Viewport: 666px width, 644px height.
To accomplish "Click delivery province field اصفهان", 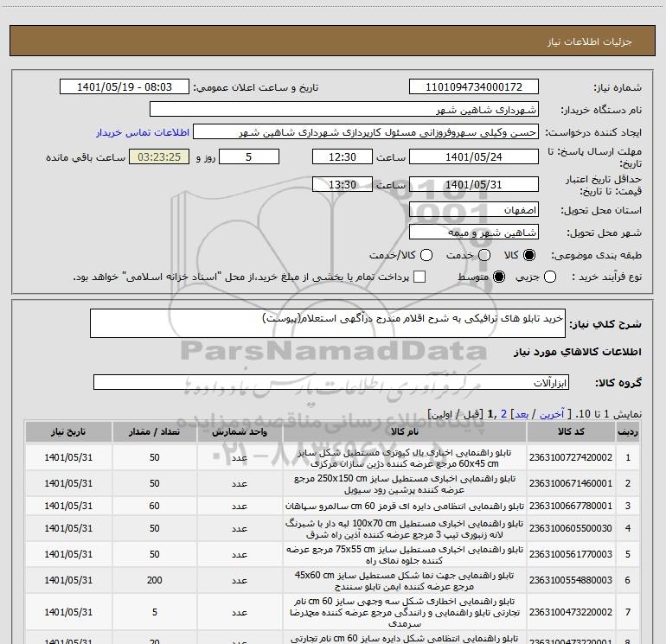I will click(x=474, y=210).
